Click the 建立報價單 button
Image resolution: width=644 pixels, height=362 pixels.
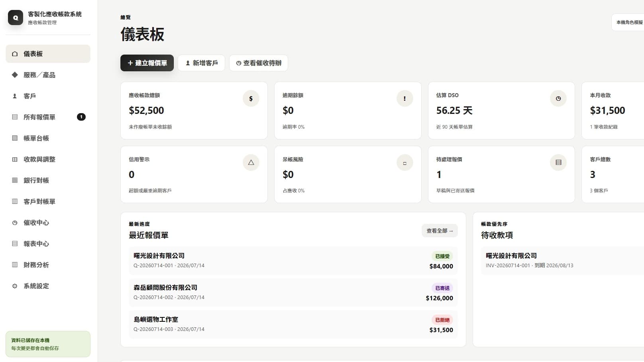coord(147,63)
